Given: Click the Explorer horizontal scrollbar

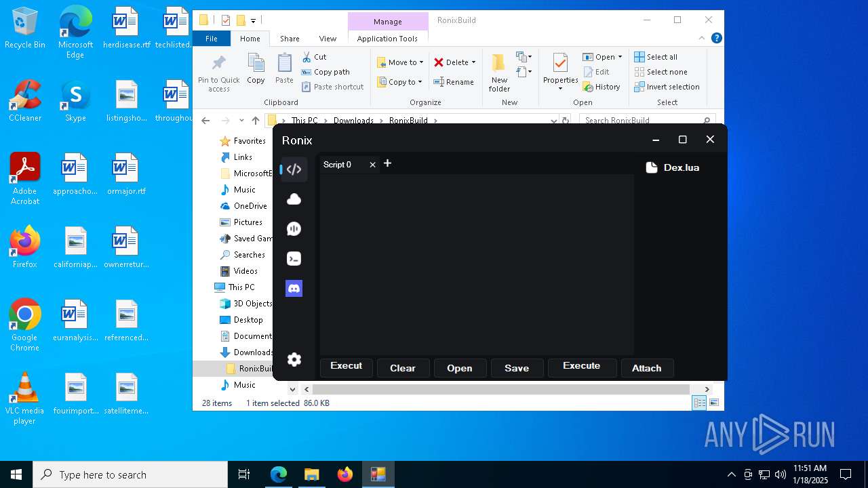Looking at the screenshot, I should 500,389.
